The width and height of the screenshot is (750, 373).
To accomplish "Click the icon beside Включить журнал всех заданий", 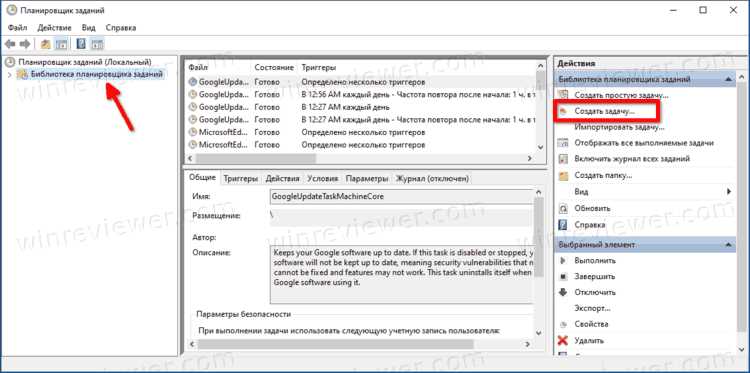I will click(x=564, y=159).
